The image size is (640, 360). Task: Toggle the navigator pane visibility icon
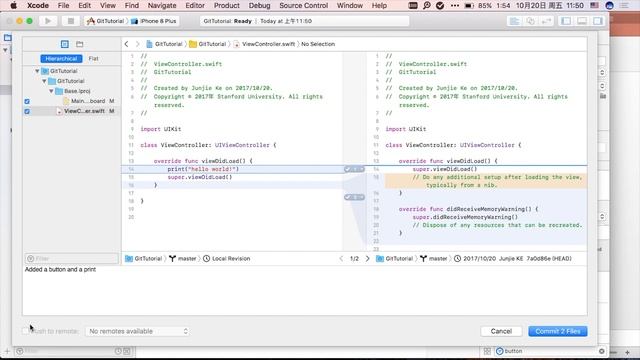566,21
